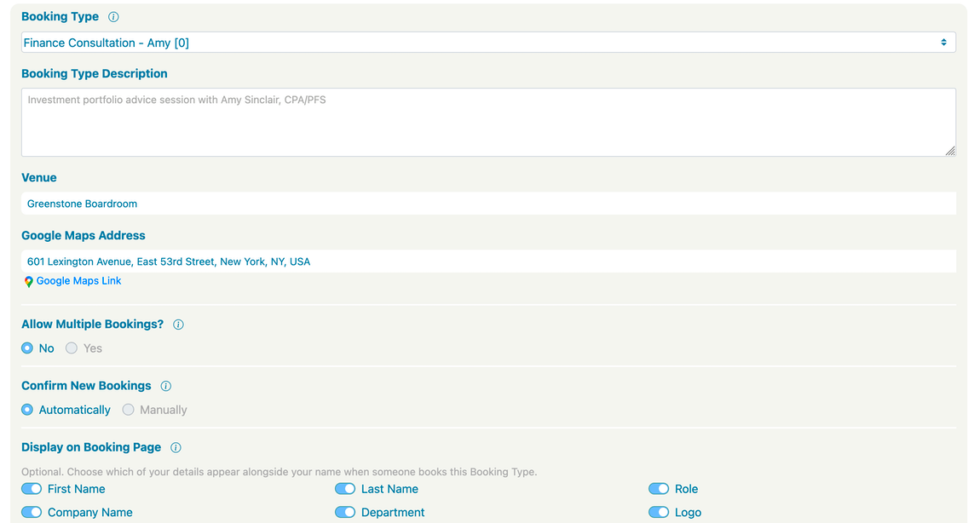
Task: Toggle the First Name switch
Action: [x=32, y=489]
